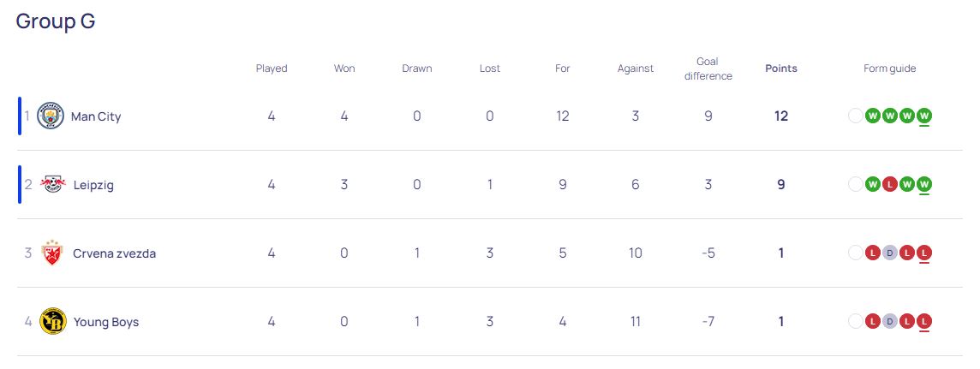Click the Points column header
This screenshot has width=980, height=369.
point(780,68)
